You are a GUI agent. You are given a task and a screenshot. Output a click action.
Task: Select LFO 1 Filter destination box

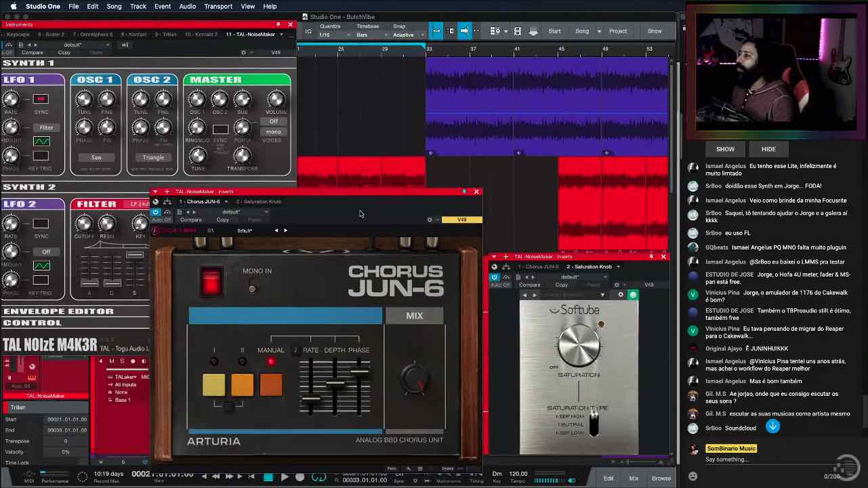(x=46, y=127)
